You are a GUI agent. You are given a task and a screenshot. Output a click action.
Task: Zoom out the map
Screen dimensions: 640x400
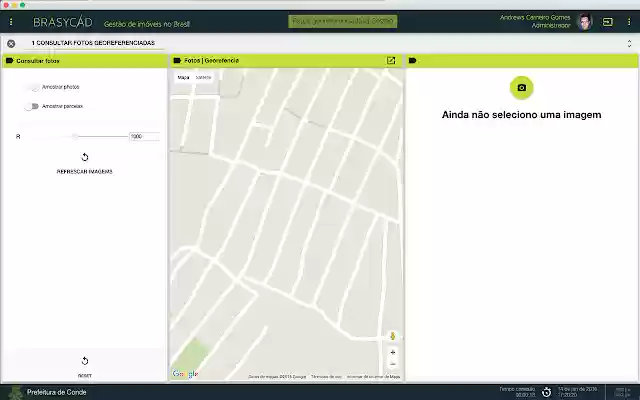click(393, 364)
